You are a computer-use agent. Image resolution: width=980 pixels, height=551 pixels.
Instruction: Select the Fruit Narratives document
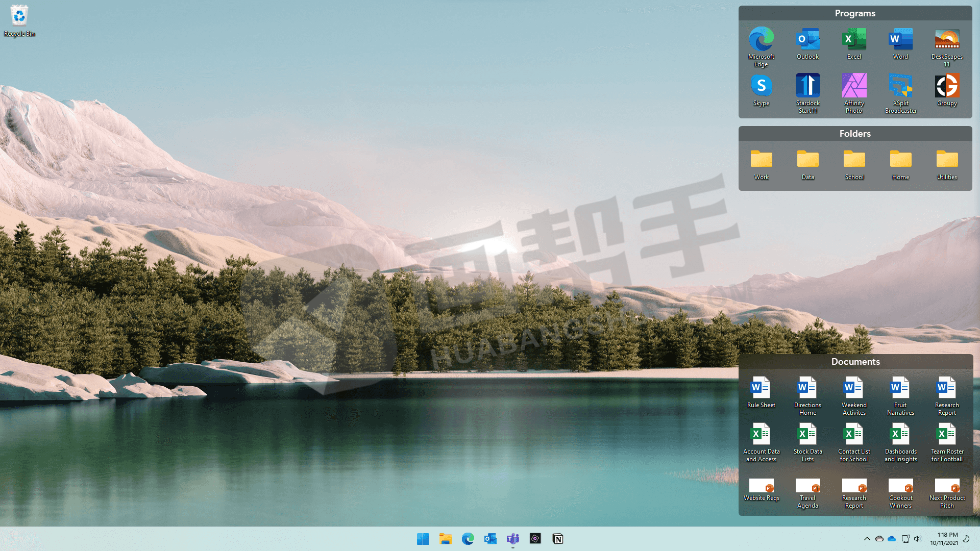(900, 396)
